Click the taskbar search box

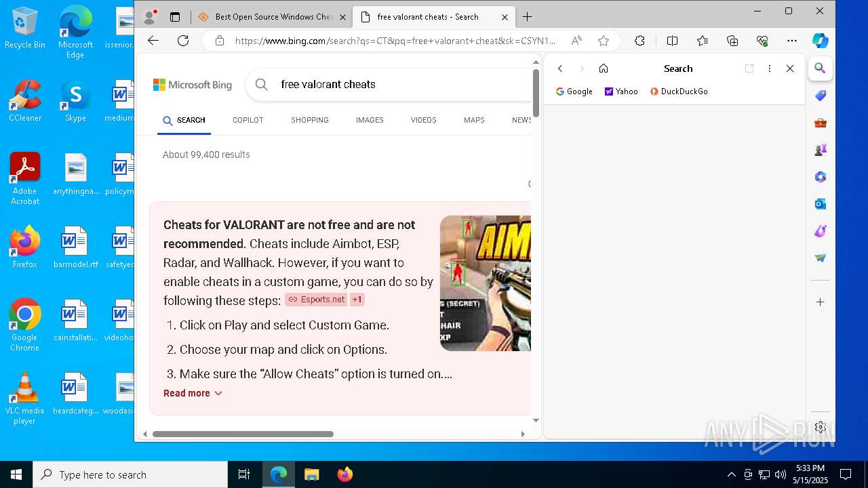tap(130, 474)
